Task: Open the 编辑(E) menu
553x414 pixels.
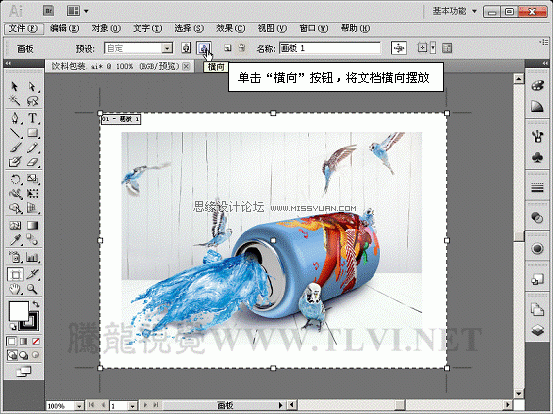Action: [64, 29]
